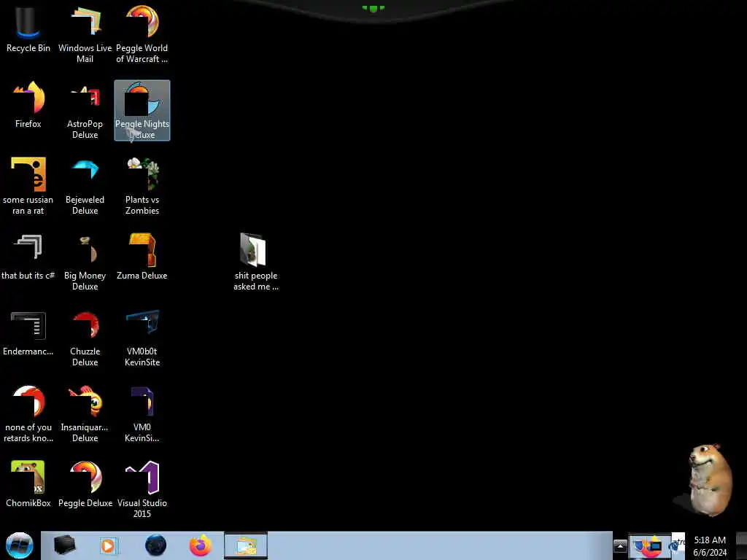This screenshot has height=560, width=747.
Task: Click the Zuma Deluxe desktop icon
Action: (142, 256)
